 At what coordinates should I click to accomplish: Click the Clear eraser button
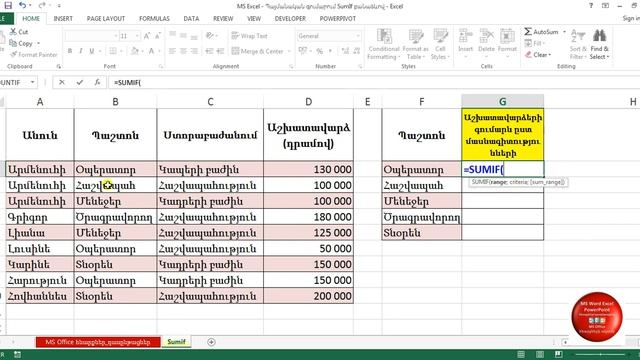pyautogui.click(x=538, y=55)
